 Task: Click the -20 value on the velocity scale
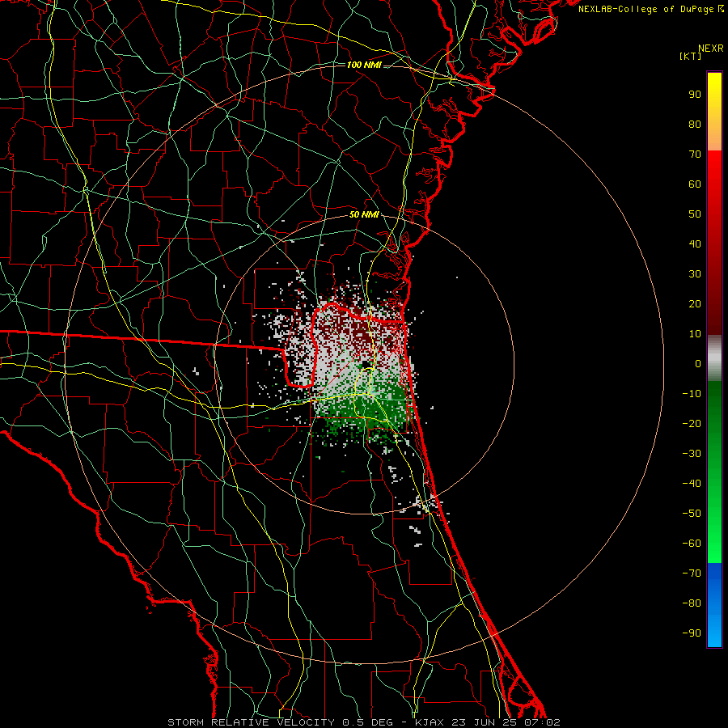pyautogui.click(x=692, y=424)
